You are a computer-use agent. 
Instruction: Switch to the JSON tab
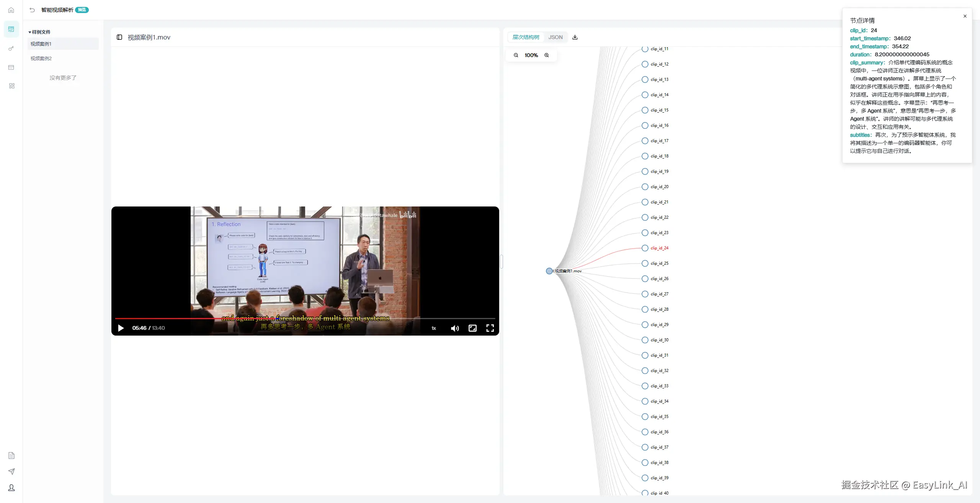pos(555,37)
